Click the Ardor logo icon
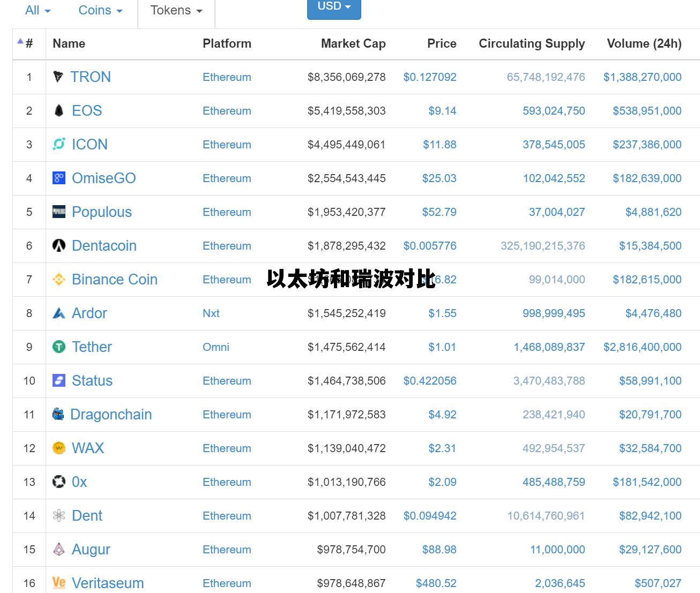The height and width of the screenshot is (593, 700). click(x=59, y=313)
